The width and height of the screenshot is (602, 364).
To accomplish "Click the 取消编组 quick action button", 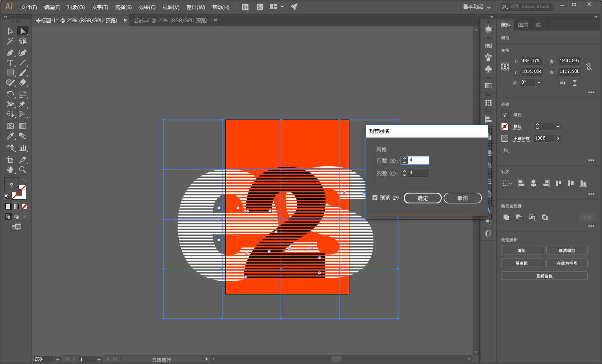I will pos(567,250).
